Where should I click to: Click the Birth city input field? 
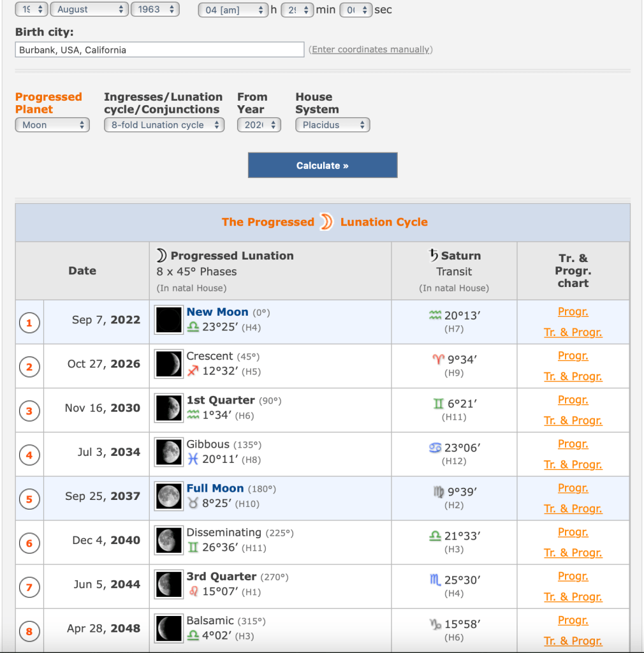click(159, 50)
